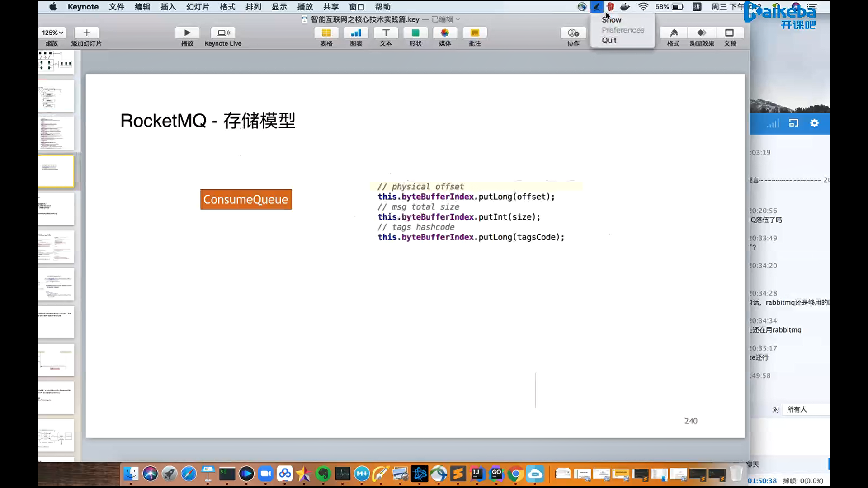Open the Shape insert icon
The width and height of the screenshot is (868, 488).
[x=415, y=33]
